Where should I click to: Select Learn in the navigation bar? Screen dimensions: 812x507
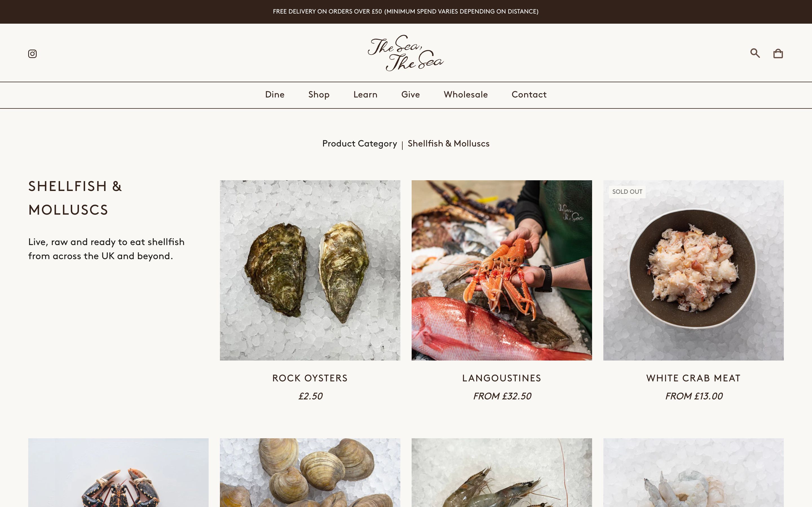click(365, 95)
